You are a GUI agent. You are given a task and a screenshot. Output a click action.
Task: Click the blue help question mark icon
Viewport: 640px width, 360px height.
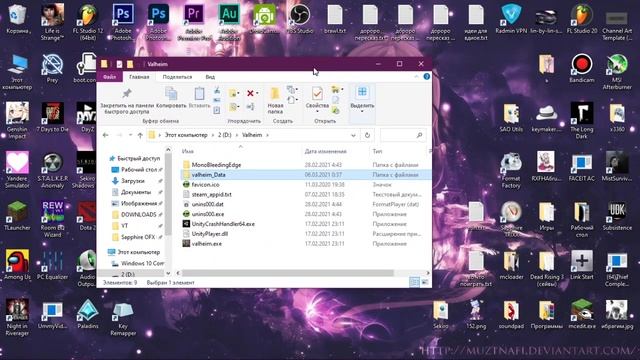(x=427, y=76)
